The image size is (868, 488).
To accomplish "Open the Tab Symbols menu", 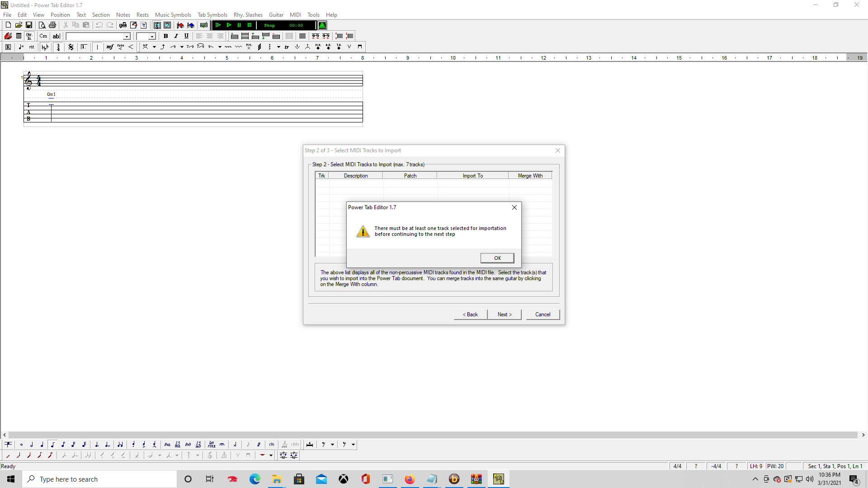I will [x=212, y=14].
